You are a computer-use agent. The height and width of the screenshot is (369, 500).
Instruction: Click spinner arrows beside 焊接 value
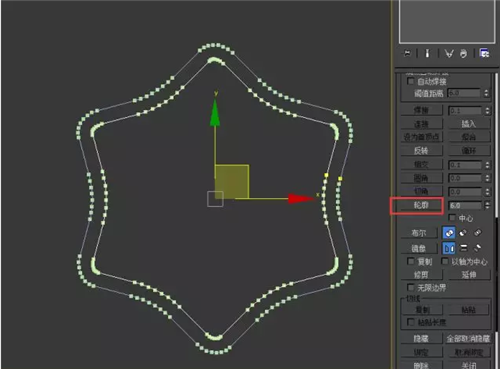coord(488,110)
